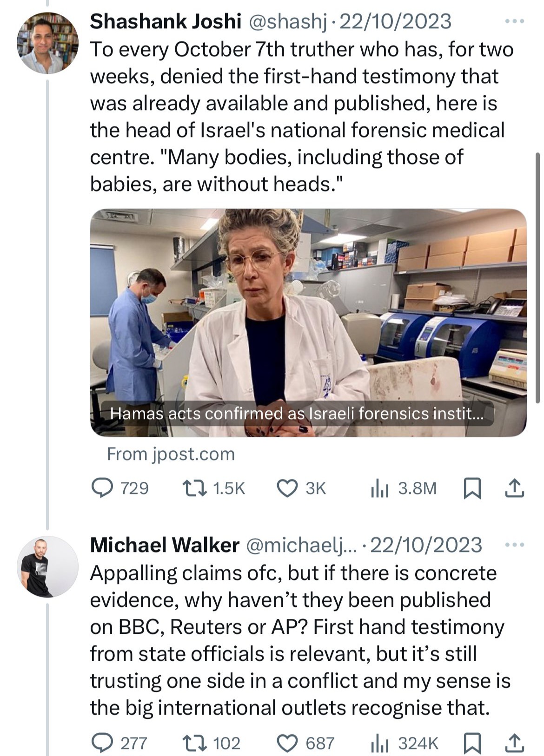The width and height of the screenshot is (544, 756).
Task: Visit the 'From jpost.com' source link
Action: coord(171,454)
